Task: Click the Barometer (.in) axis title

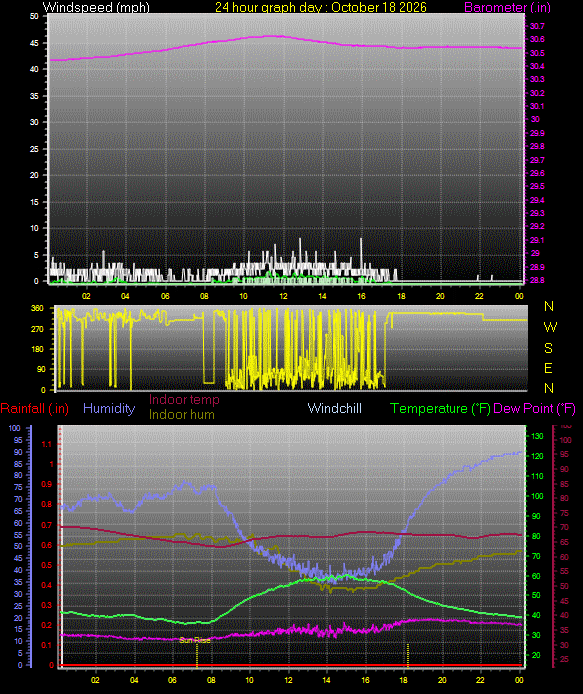Action: (507, 7)
